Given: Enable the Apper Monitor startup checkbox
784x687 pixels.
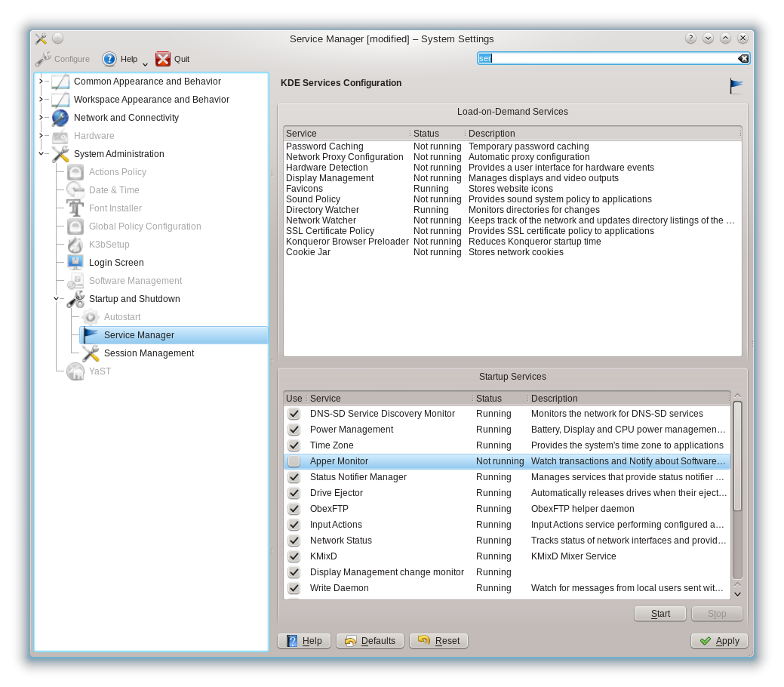Looking at the screenshot, I should pyautogui.click(x=294, y=461).
